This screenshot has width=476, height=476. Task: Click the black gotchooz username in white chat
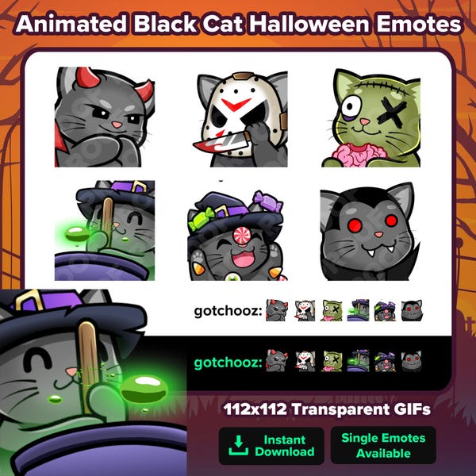pyautogui.click(x=228, y=312)
